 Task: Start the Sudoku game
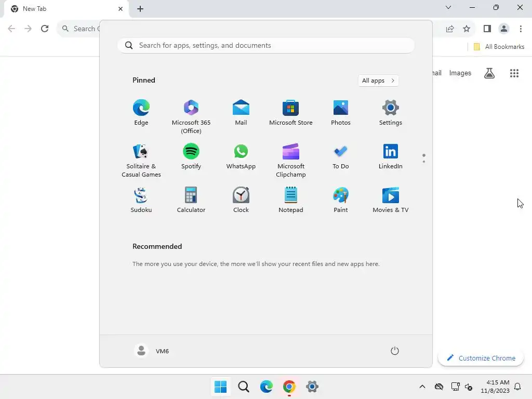(x=141, y=199)
